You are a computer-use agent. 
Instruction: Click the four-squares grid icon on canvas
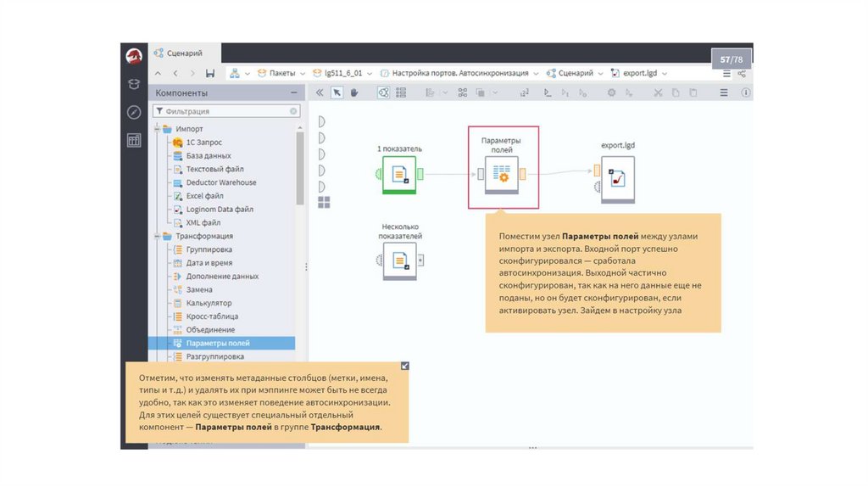coord(324,202)
